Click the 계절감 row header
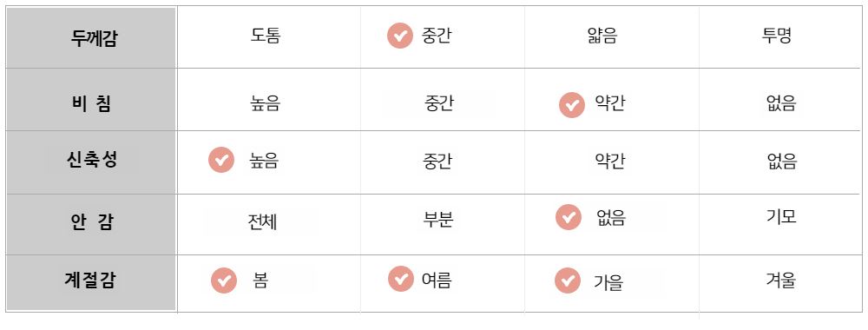The height and width of the screenshot is (330, 868). coord(91,280)
